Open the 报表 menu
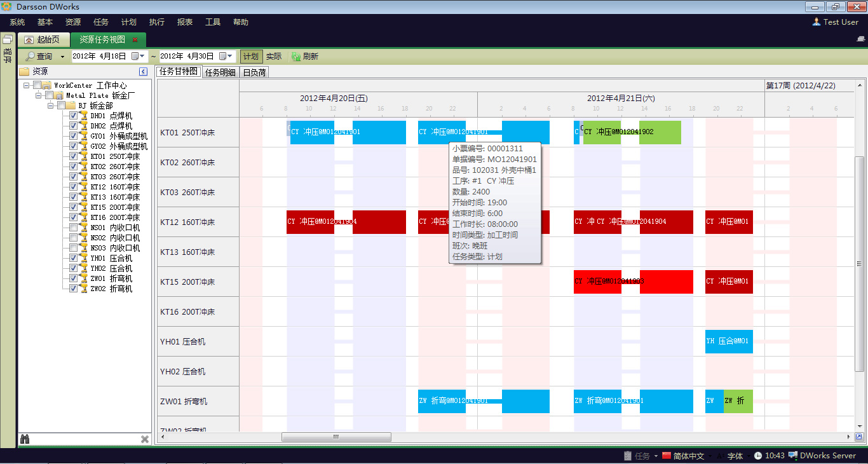868x464 pixels. 184,22
